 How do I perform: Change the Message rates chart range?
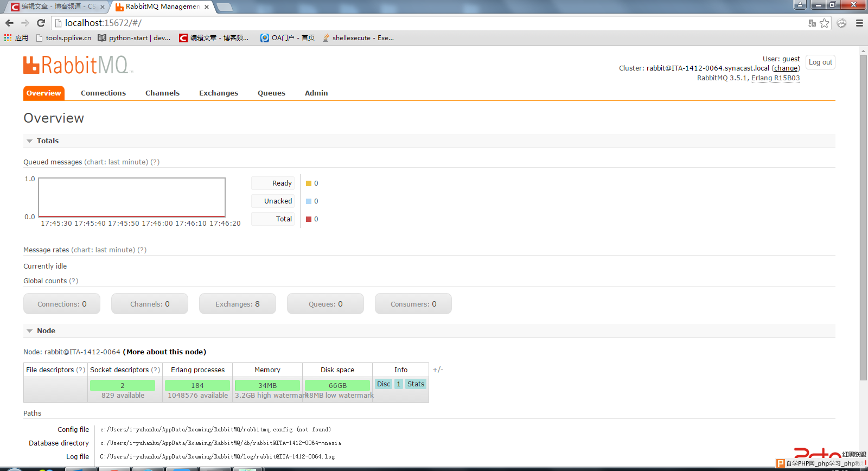coord(103,250)
